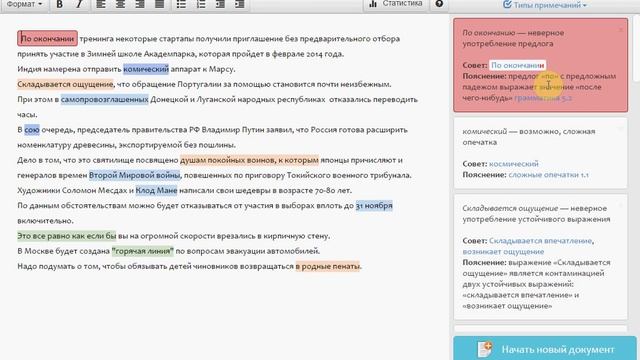
Task: Apply suggestion Складывается впечатление
Action: click(x=540, y=241)
